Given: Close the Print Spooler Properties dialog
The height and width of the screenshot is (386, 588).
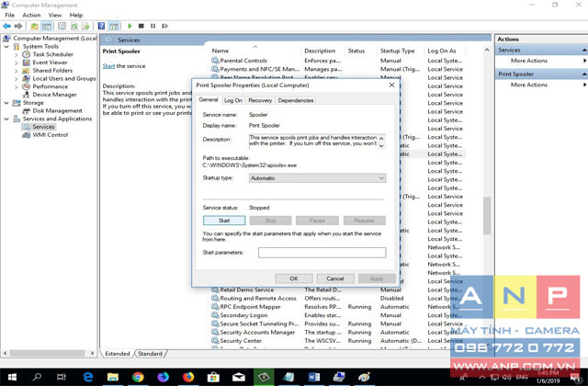Looking at the screenshot, I should [x=392, y=85].
